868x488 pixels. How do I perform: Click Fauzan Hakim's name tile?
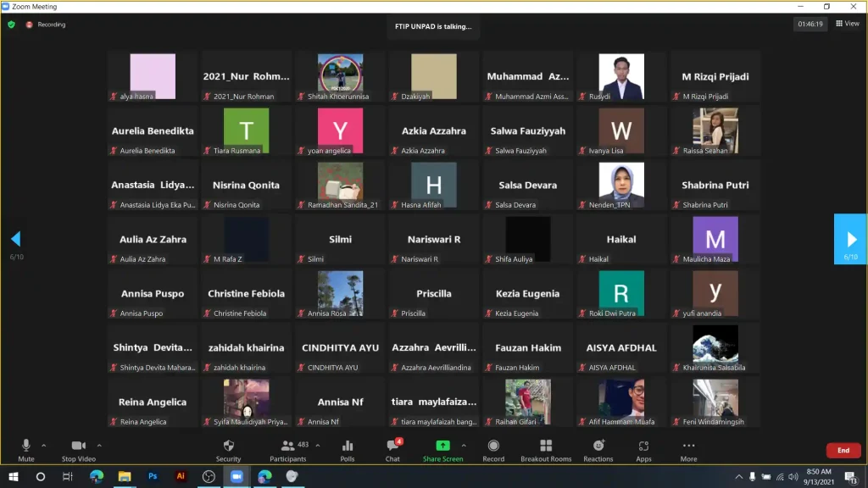(x=527, y=347)
